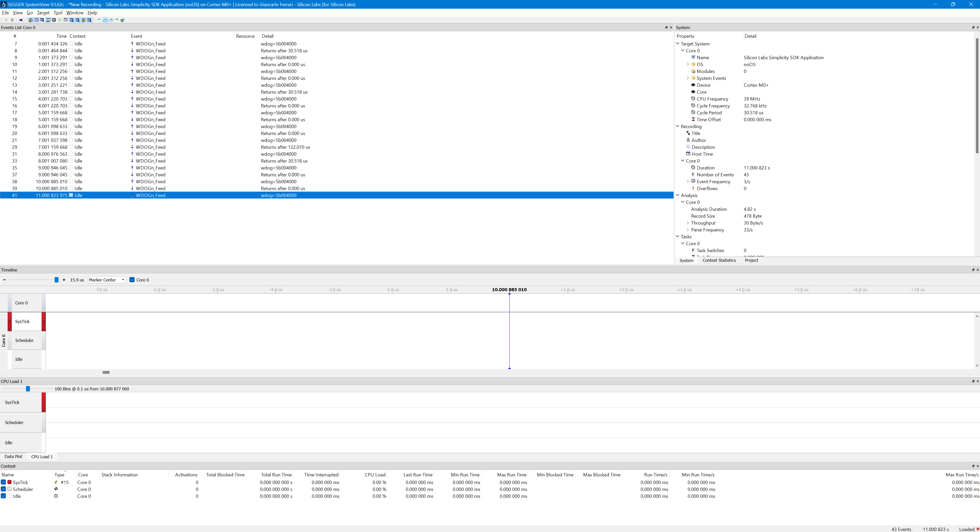
Task: Click the Read Recorded Data arrow icon
Action: click(20, 20)
